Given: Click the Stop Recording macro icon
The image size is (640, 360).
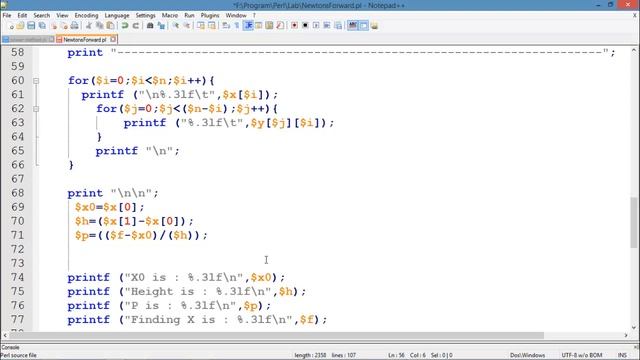Looking at the screenshot, I should tap(305, 26).
